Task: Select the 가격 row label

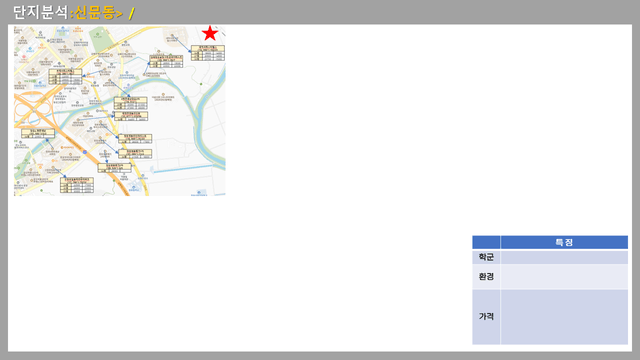Action: tap(486, 317)
